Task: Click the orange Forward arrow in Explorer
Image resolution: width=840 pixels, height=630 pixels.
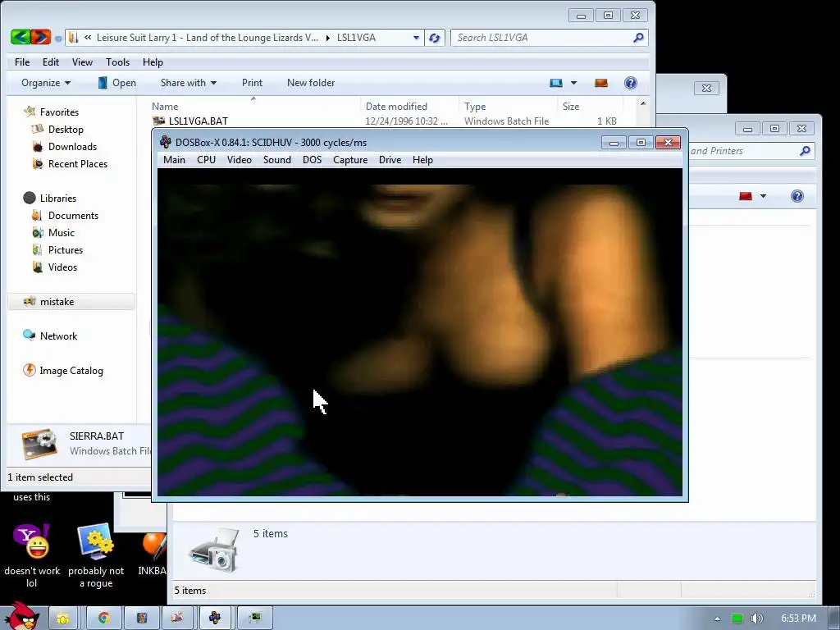Action: coord(41,37)
